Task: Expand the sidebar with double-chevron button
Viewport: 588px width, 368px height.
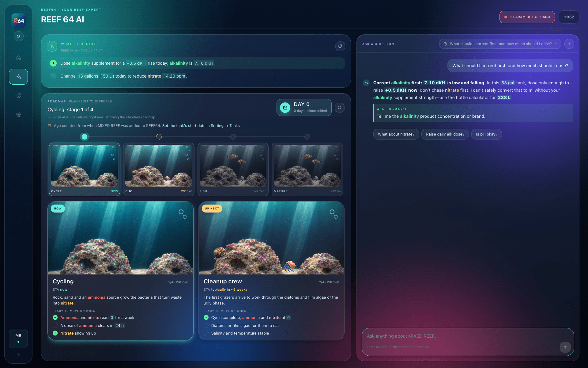Action: coord(18,36)
